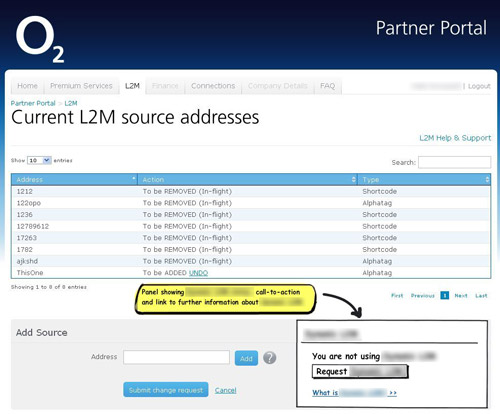Select the address cell '17263'
This screenshot has height=414, width=500.
pyautogui.click(x=27, y=238)
